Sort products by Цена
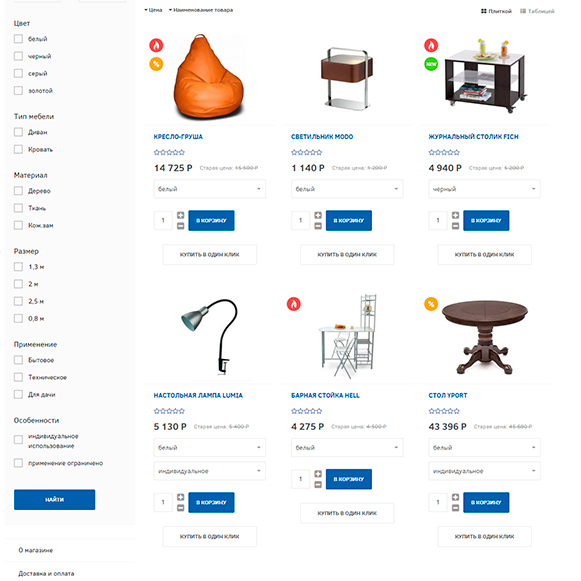The height and width of the screenshot is (581, 581). (153, 10)
